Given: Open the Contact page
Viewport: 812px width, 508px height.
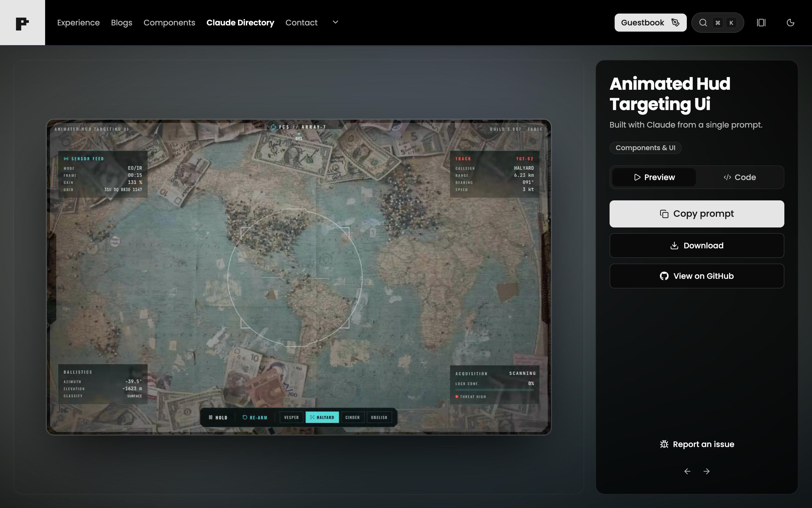Looking at the screenshot, I should coord(301,23).
